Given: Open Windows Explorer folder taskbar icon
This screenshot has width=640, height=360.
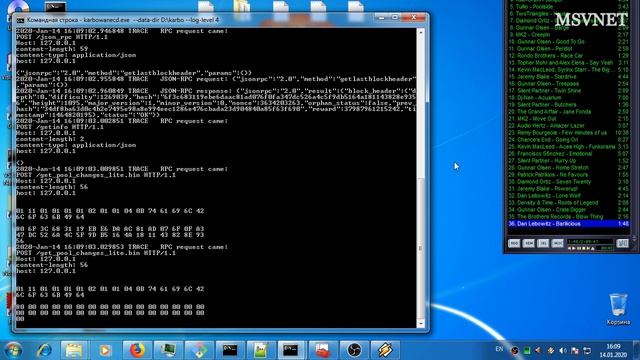Looking at the screenshot, I should [74, 350].
